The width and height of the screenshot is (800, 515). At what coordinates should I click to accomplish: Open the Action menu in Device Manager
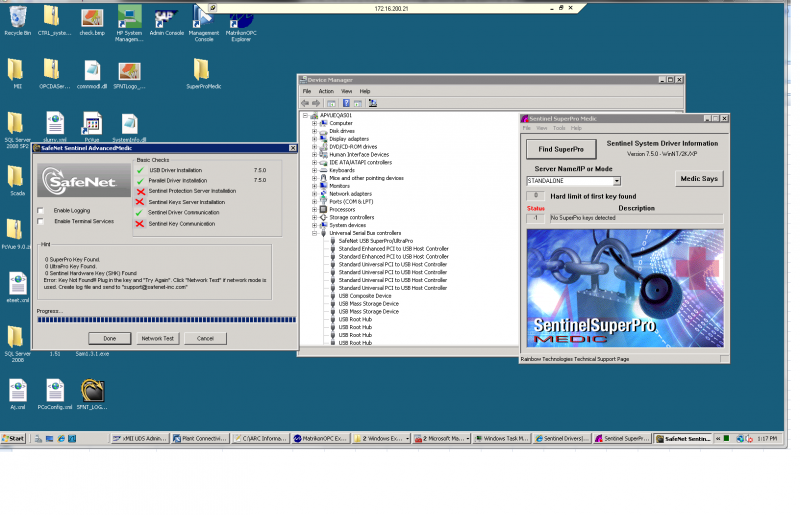326,91
